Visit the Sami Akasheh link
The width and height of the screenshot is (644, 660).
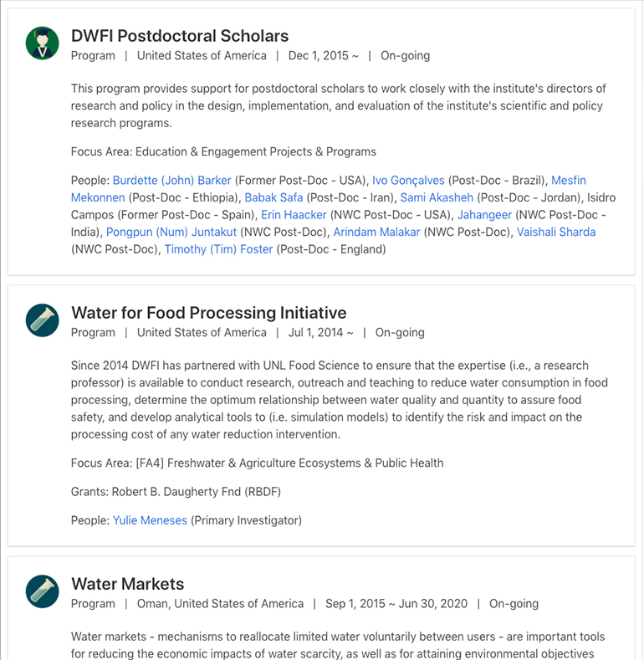tap(437, 197)
